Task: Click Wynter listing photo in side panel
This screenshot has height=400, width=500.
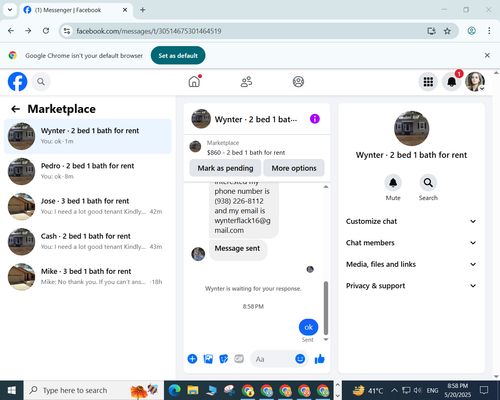Action: (x=411, y=128)
